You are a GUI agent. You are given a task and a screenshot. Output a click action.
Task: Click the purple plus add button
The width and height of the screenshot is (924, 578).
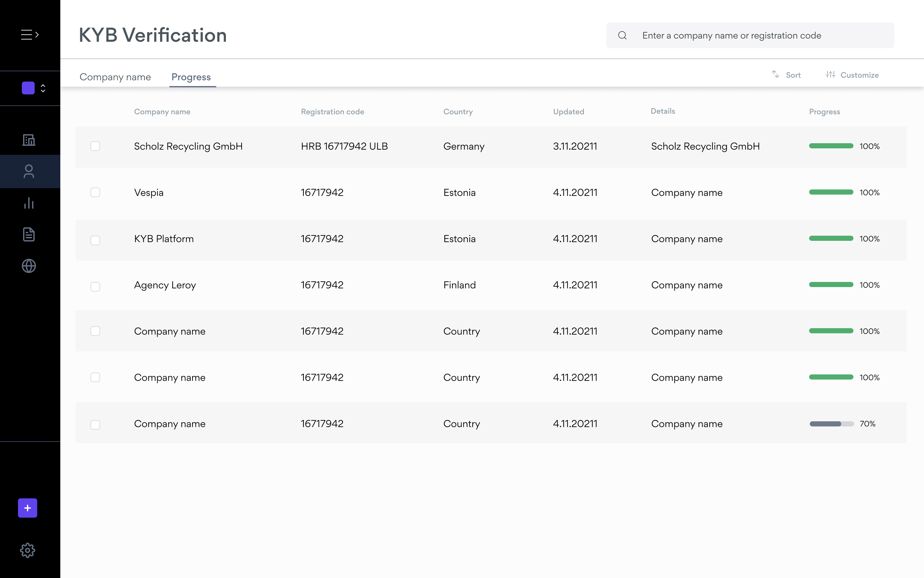(28, 508)
